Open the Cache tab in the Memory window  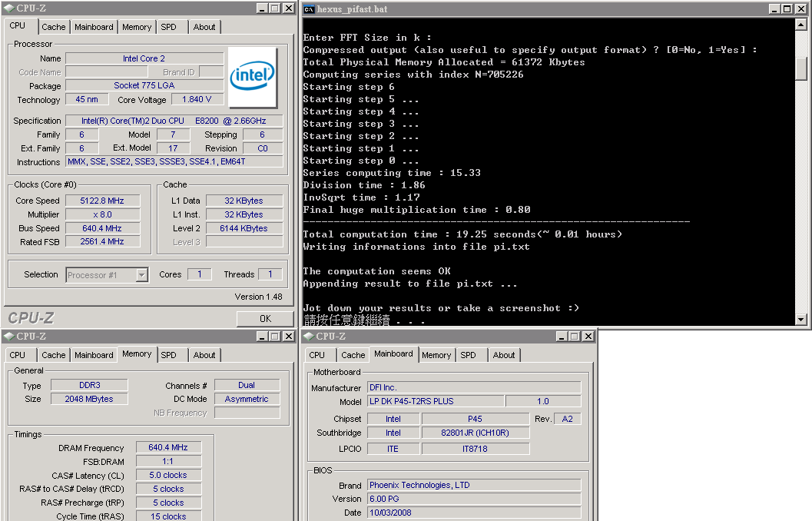click(x=53, y=355)
